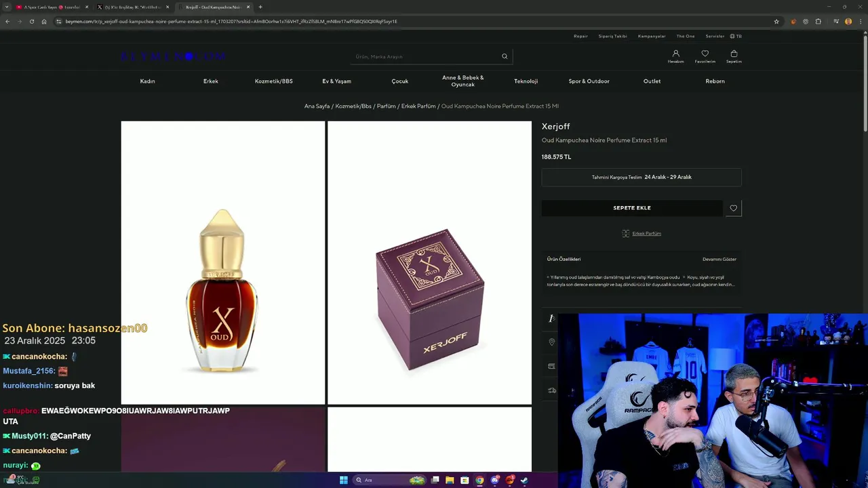Open the Sipariş Takibi link
Image resolution: width=868 pixels, height=488 pixels.
(x=612, y=36)
